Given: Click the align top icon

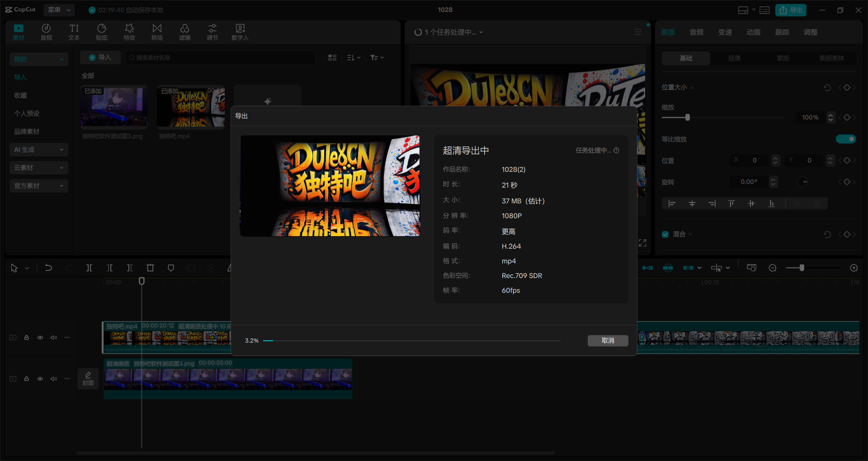Looking at the screenshot, I should point(731,204).
